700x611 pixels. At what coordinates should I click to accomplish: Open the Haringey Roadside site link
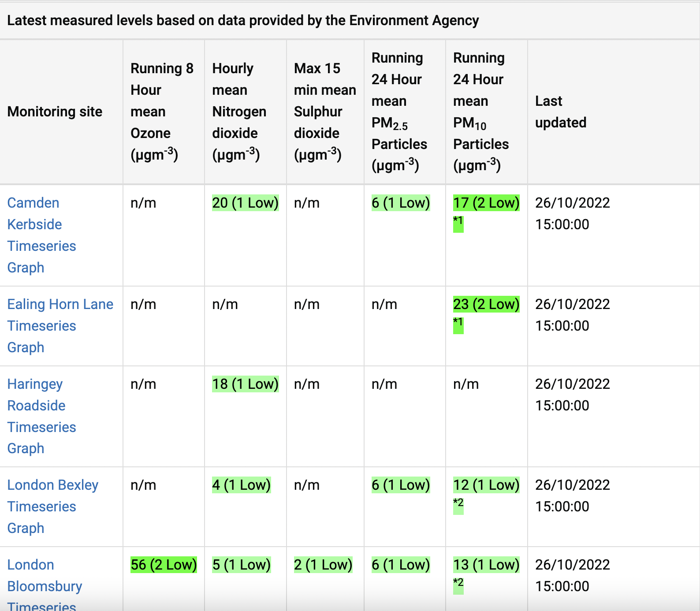[x=35, y=395]
